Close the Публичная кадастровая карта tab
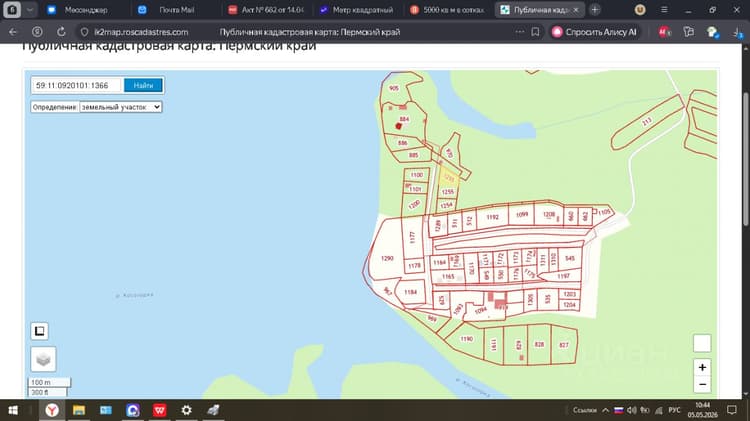 coord(576,10)
